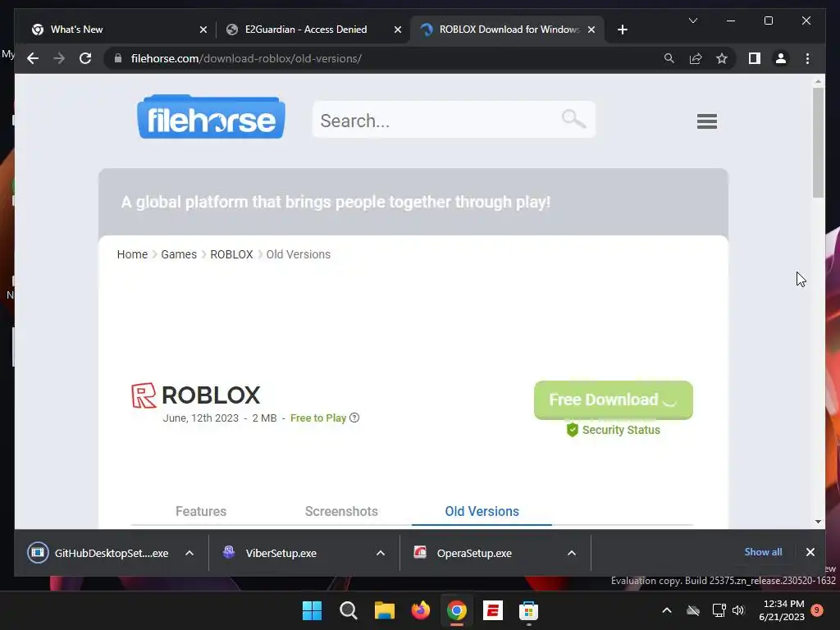This screenshot has width=840, height=630.
Task: Open network tray icon
Action: (x=719, y=610)
